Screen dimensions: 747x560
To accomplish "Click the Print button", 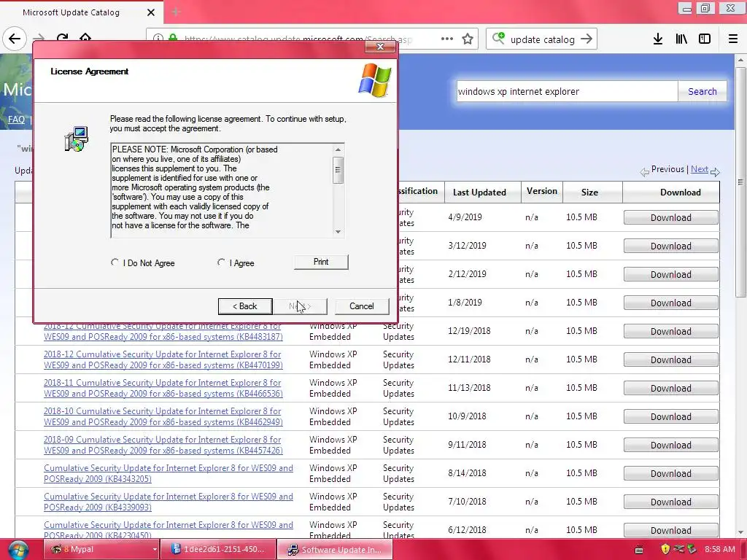I will tap(321, 262).
